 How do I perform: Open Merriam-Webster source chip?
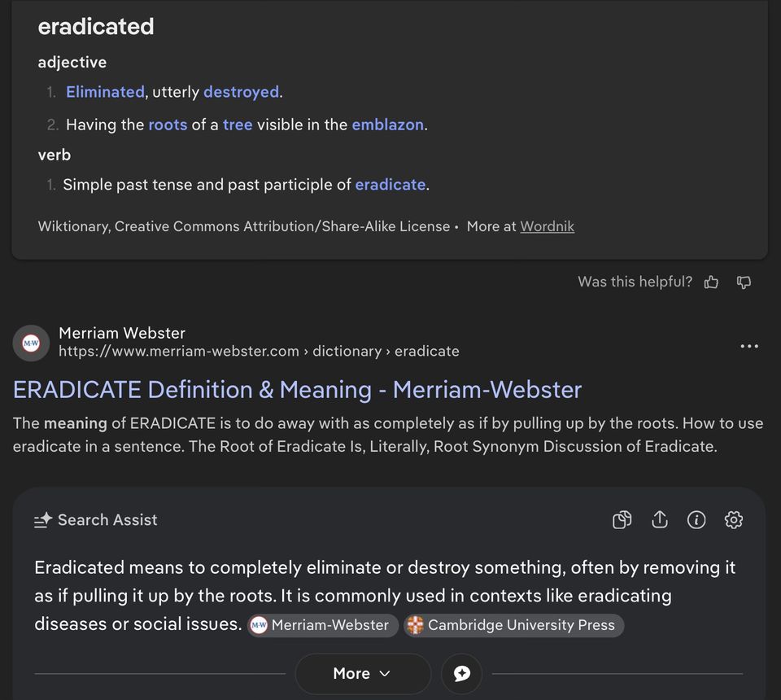coord(323,625)
